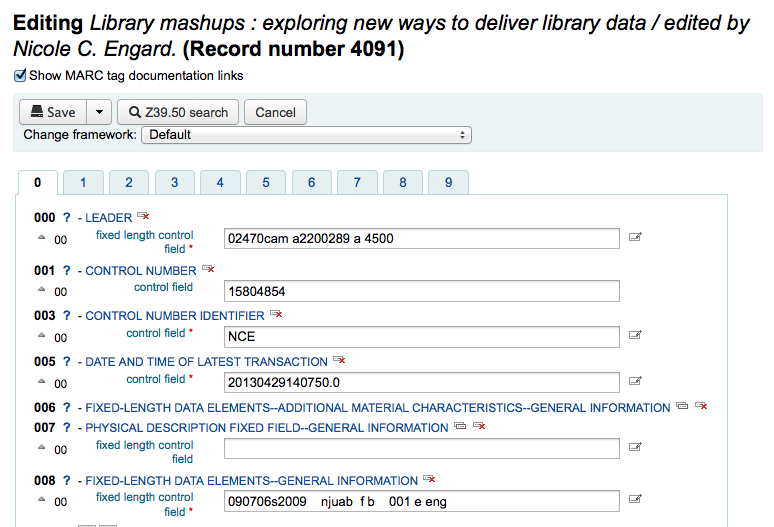The image size is (774, 527).
Task: Click the Save button
Action: click(x=53, y=112)
